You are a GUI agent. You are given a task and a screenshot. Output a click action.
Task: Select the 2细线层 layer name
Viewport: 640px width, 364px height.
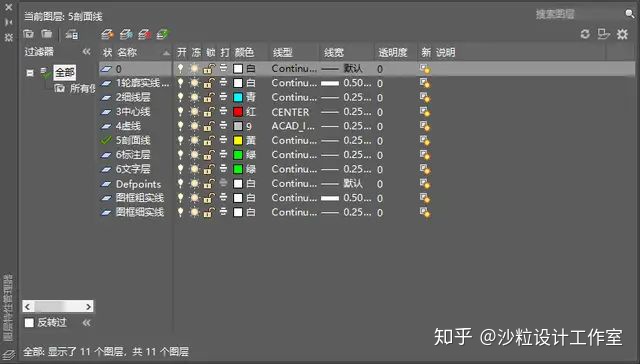133,97
